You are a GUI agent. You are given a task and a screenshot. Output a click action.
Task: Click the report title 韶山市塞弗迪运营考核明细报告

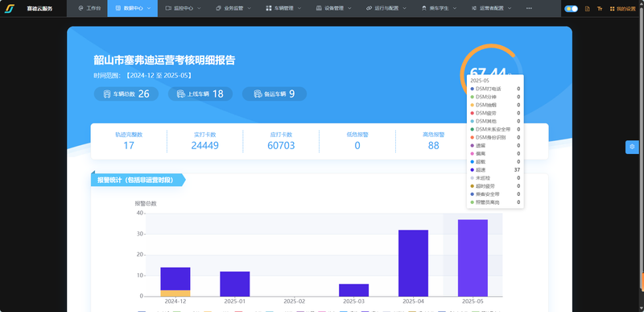pyautogui.click(x=164, y=60)
